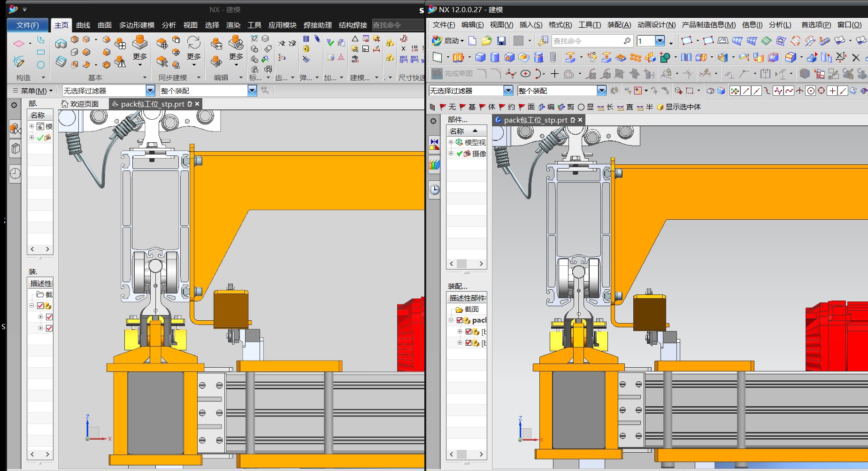Select Point plus tool in NX 12 toolbar
The width and height of the screenshot is (868, 471).
point(554,74)
